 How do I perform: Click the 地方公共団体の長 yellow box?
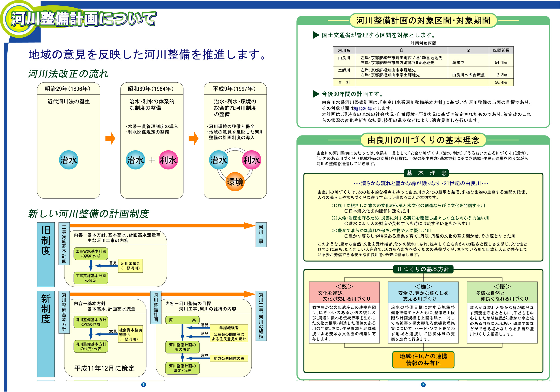229,358
